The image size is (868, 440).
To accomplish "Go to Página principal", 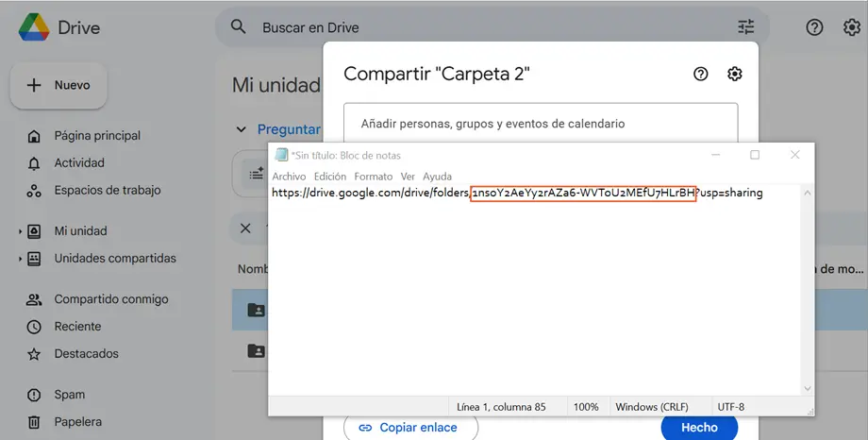I will [97, 136].
